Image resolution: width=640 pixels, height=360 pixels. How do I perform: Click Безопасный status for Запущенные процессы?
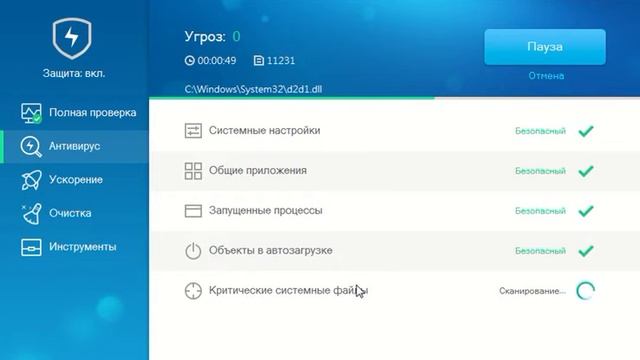(x=540, y=211)
